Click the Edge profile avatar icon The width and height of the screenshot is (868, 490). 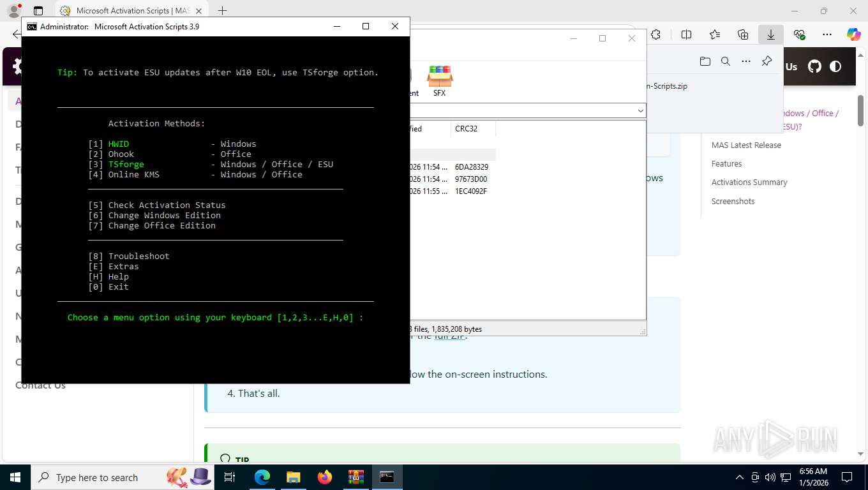[13, 11]
